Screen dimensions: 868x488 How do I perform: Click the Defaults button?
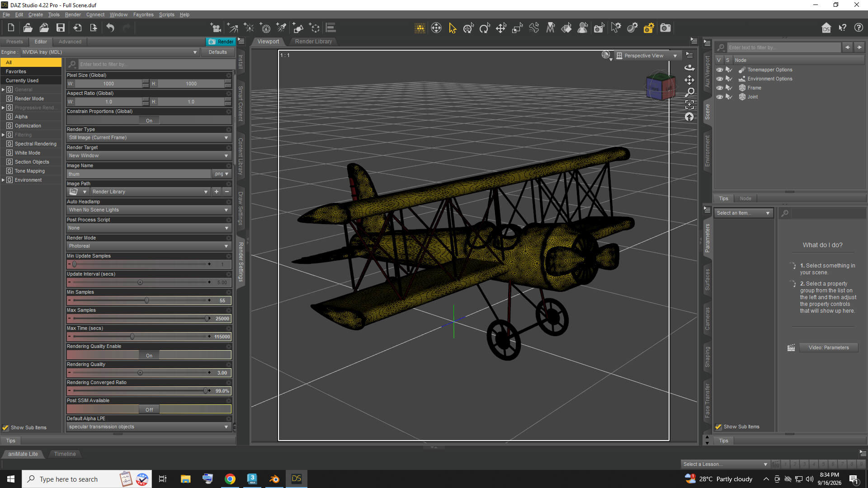[x=217, y=52]
